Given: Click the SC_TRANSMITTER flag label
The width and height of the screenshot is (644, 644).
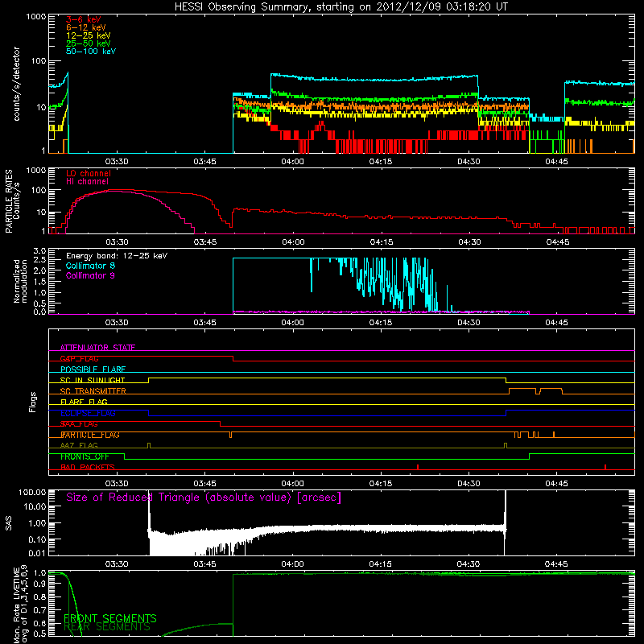Looking at the screenshot, I should (93, 391).
